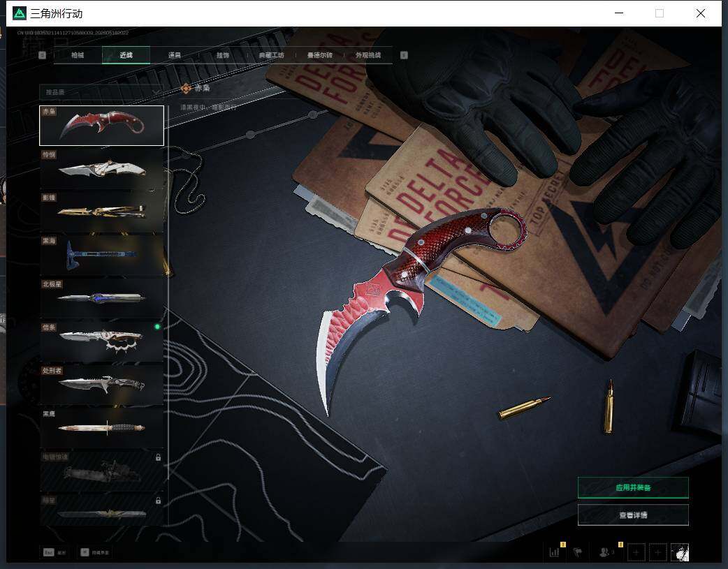This screenshot has width=728, height=569.
Task: Select the 北极星 blue dagger skin
Action: (x=102, y=298)
